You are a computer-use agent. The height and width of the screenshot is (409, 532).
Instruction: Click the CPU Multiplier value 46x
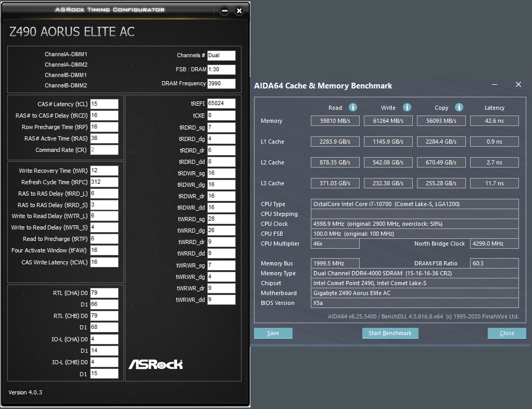[335, 244]
